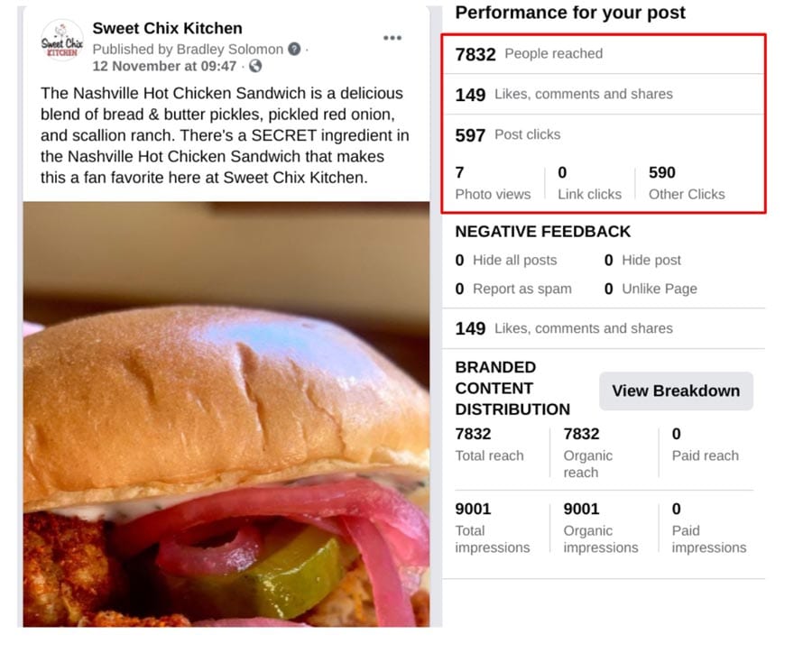Click the globe public audience icon

click(255, 66)
